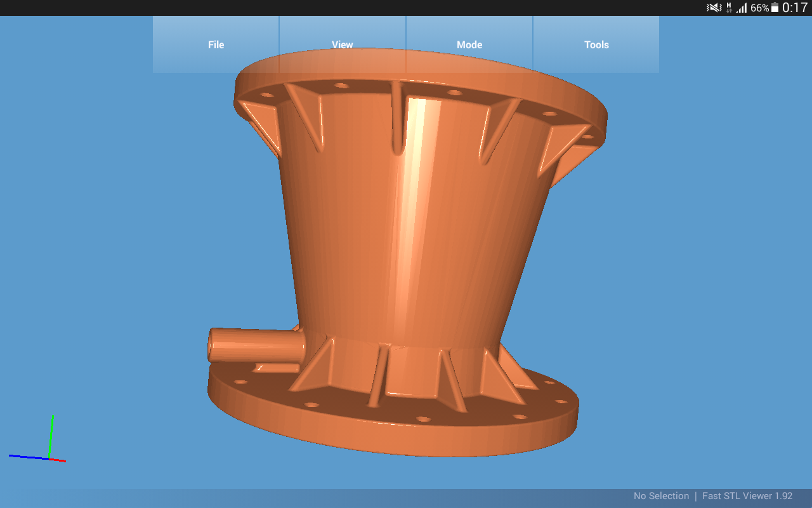
Task: Open the Tools menu
Action: [x=596, y=44]
